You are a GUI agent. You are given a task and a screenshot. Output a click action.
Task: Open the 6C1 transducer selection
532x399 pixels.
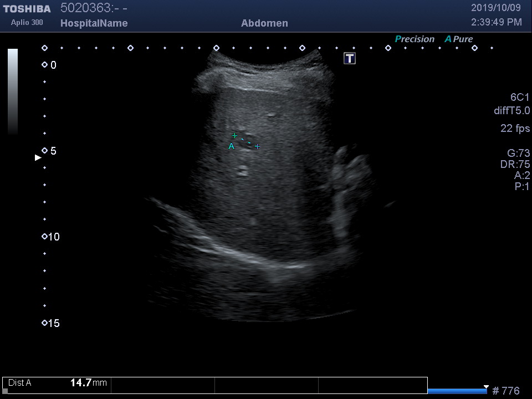coord(520,97)
